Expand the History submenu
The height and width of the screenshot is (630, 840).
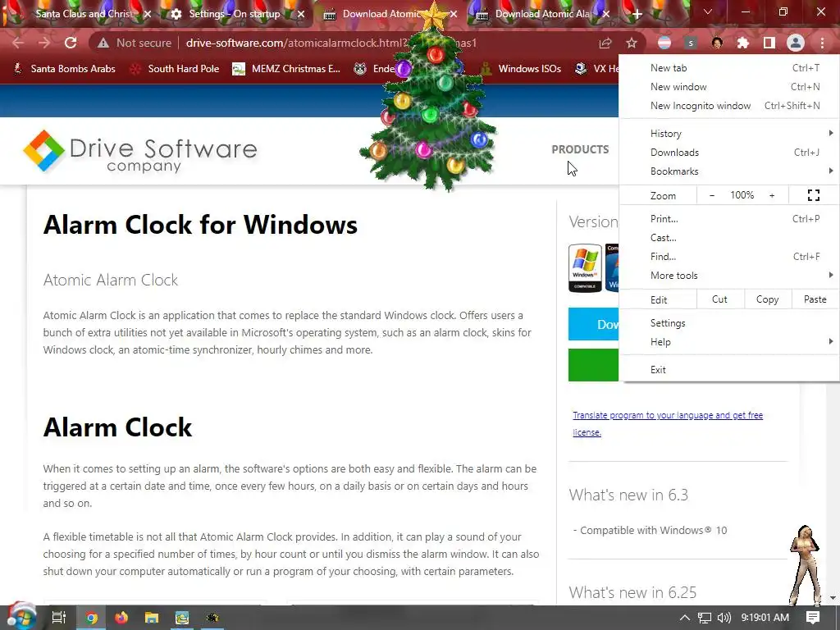click(729, 134)
